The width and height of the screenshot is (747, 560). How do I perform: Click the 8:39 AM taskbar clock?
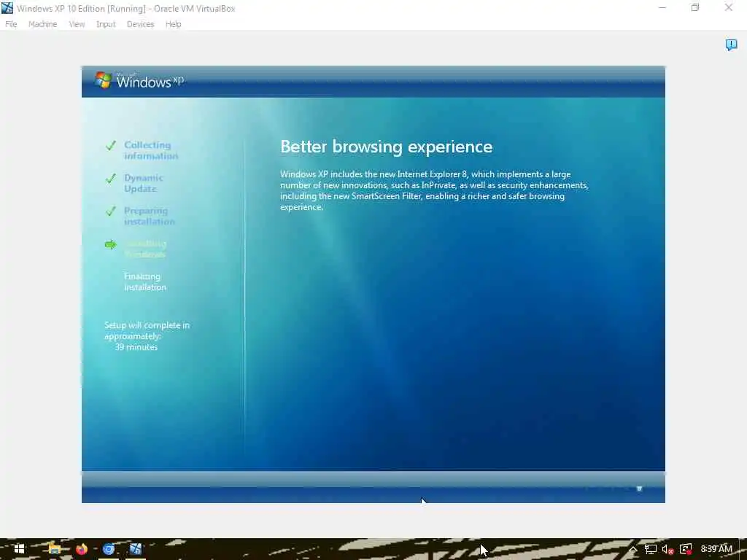tap(716, 549)
